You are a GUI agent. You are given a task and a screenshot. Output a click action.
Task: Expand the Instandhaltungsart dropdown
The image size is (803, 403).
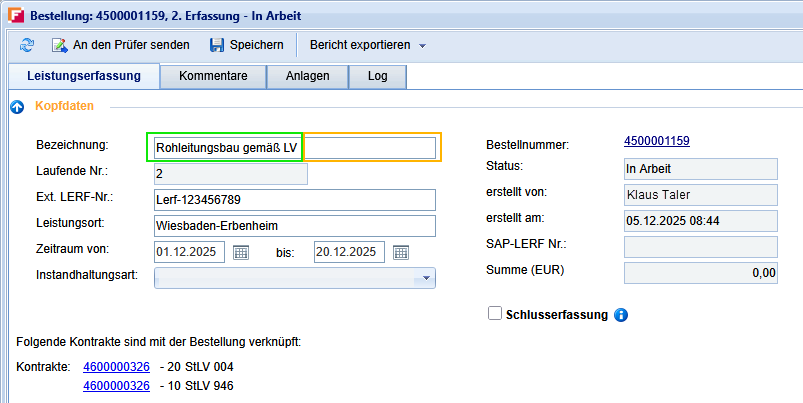[x=427, y=278]
